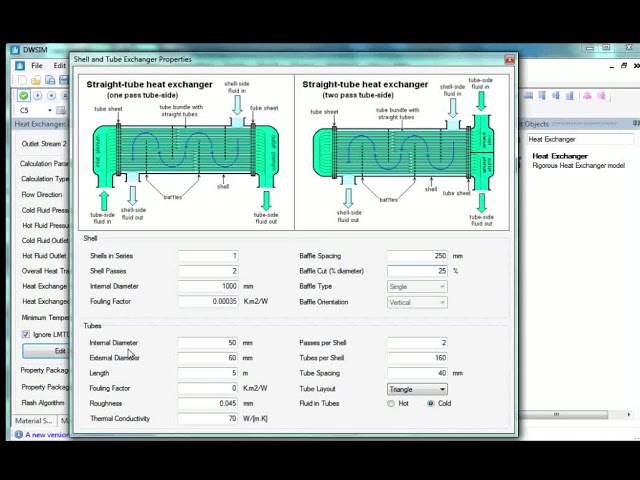Screen dimensions: 640x480
Task: Click the tube Length input field
Action: 208,373
